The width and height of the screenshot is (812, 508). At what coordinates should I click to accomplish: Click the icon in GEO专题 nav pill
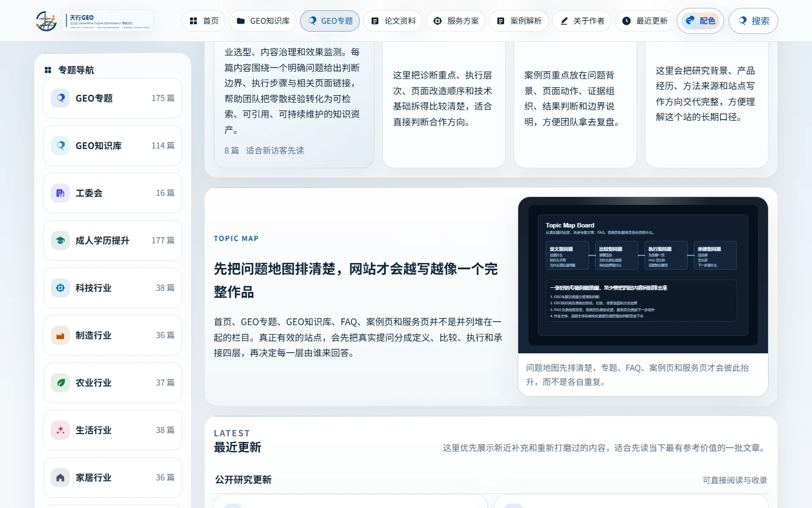click(312, 21)
